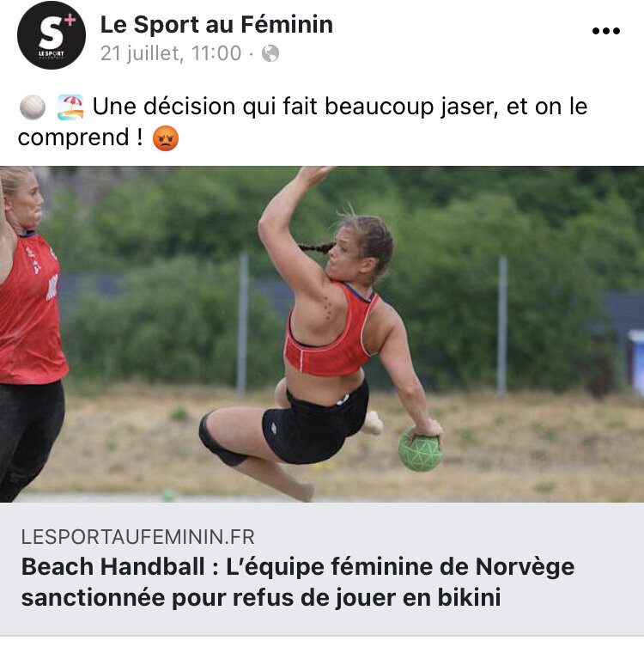
Task: Open the post timestamp 21 juillet, 11:00
Action: click(171, 53)
